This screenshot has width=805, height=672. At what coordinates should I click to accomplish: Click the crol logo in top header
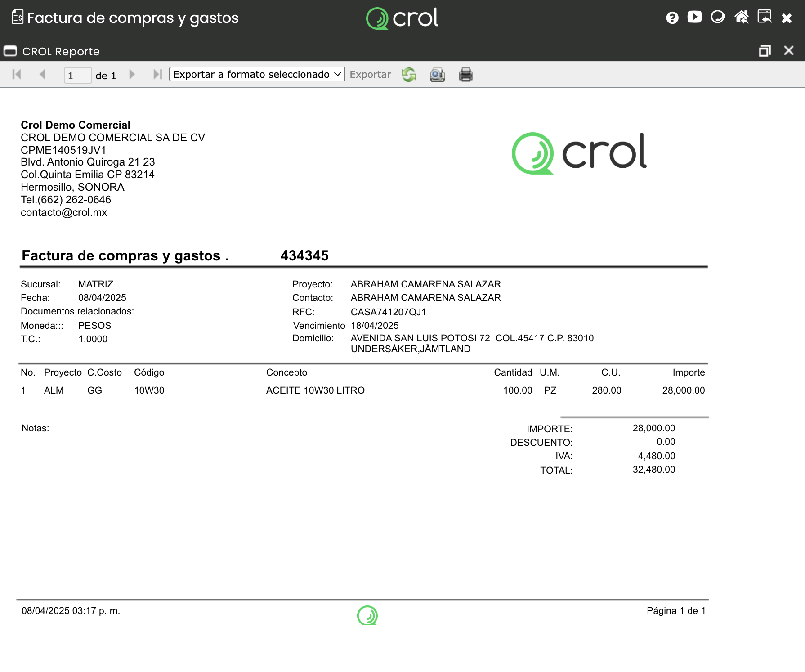(402, 18)
